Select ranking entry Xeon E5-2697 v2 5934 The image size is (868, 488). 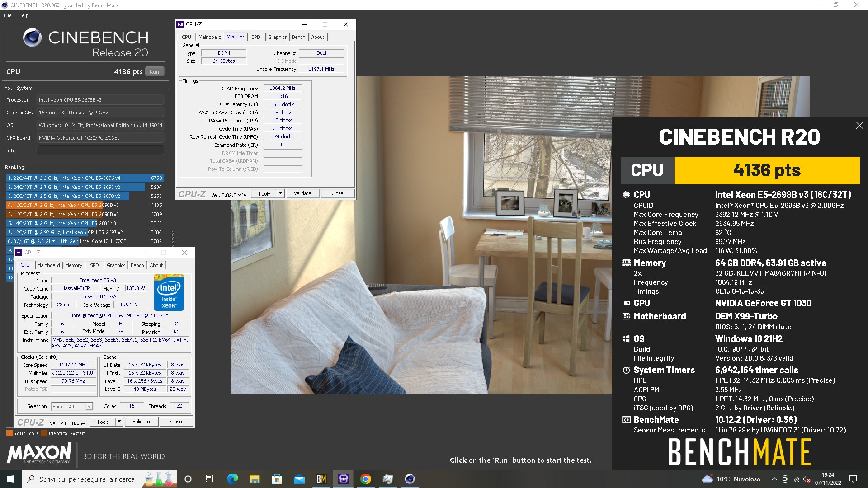click(85, 187)
